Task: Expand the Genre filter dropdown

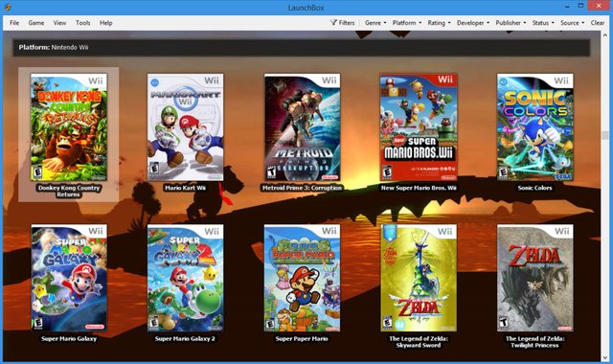Action: tap(375, 23)
